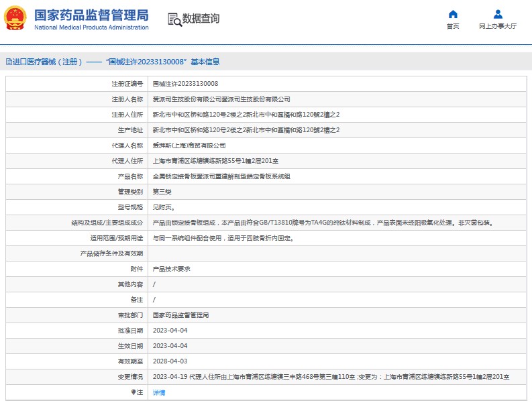Click the 批准日期 label
The image size is (532, 405).
pos(130,331)
